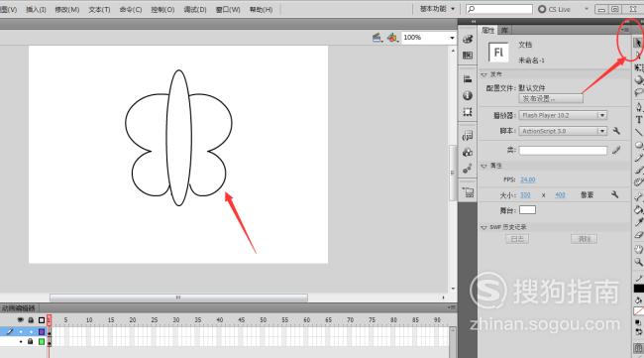Select the Lasso tool
The height and width of the screenshot is (358, 644).
pyautogui.click(x=639, y=92)
